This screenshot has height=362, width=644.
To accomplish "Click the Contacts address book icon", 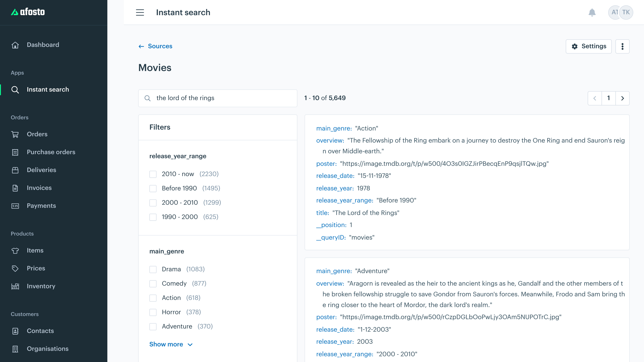I will 15,331.
